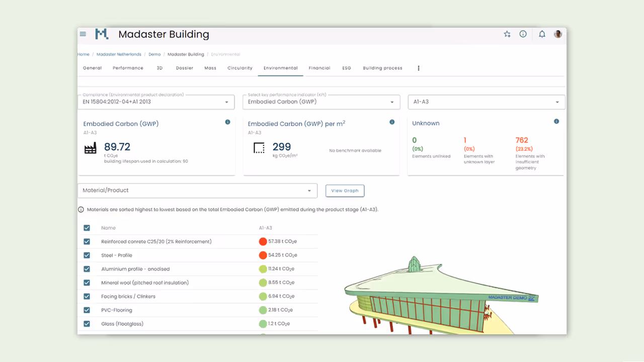This screenshot has height=362, width=644.
Task: Switch to the General tab
Action: pos(92,68)
